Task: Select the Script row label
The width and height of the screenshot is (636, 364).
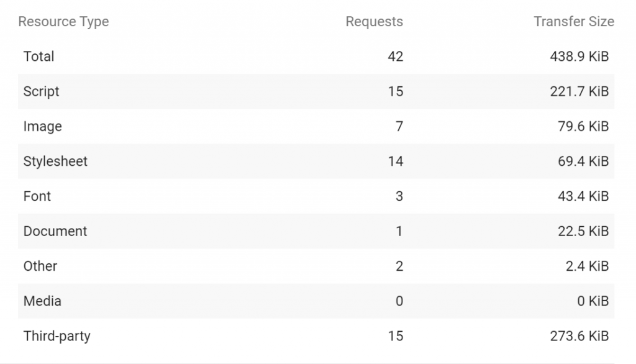Action: pos(41,91)
